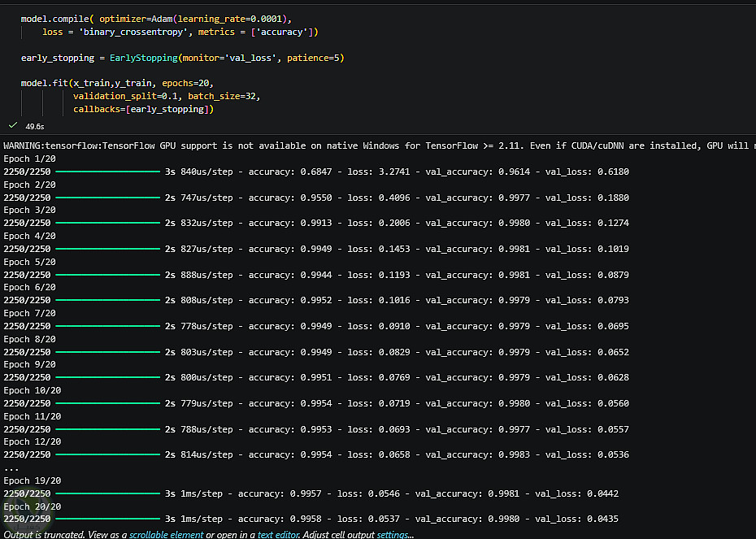
Task: Open cell output 'settings' link
Action: coord(393,535)
